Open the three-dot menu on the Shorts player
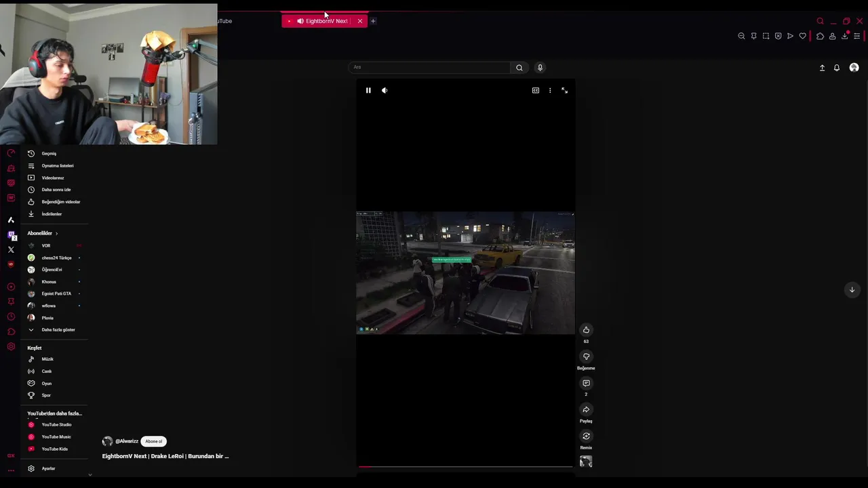The height and width of the screenshot is (488, 868). pos(550,90)
